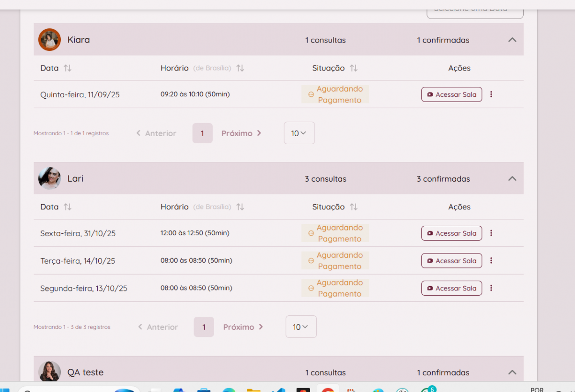Image resolution: width=575 pixels, height=392 pixels.
Task: Collapse QA teste consultations section
Action: pos(512,372)
